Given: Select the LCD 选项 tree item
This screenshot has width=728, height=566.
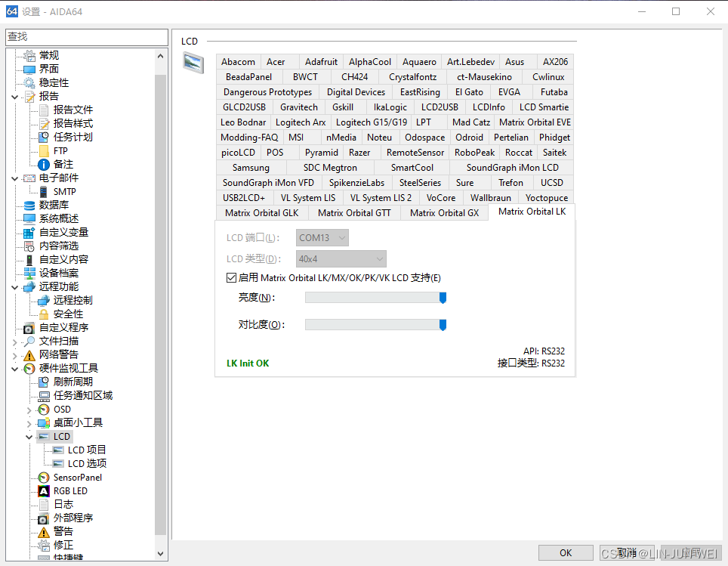Looking at the screenshot, I should (87, 464).
